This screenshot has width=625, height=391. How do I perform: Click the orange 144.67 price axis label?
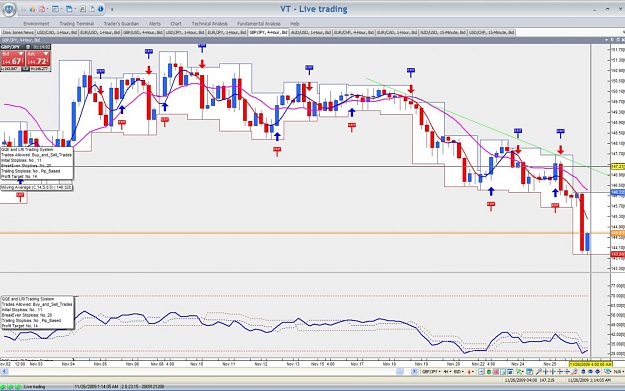(618, 233)
